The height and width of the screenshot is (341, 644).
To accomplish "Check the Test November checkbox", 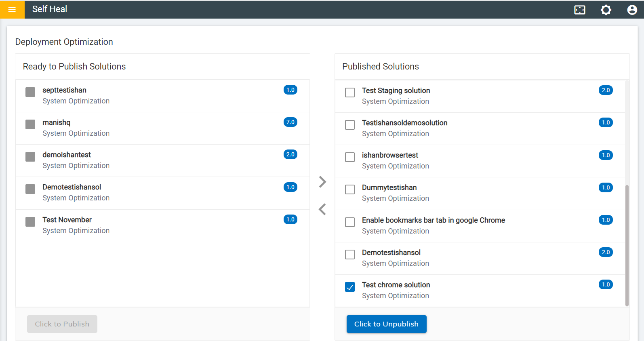I will coord(30,222).
